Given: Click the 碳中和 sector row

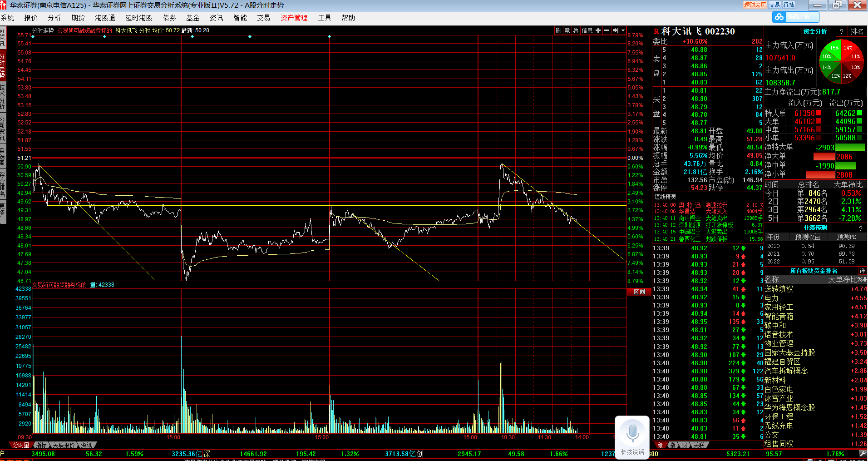Looking at the screenshot, I should pos(815,325).
